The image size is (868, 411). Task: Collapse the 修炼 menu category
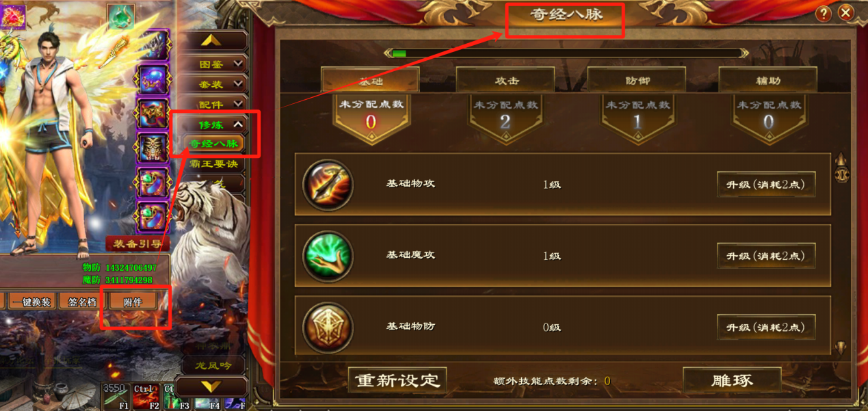point(213,125)
